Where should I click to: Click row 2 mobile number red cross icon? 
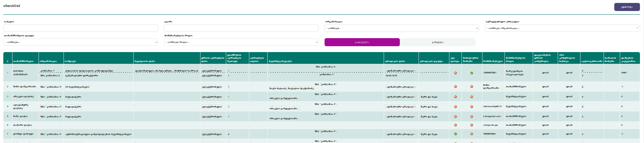[472, 87]
